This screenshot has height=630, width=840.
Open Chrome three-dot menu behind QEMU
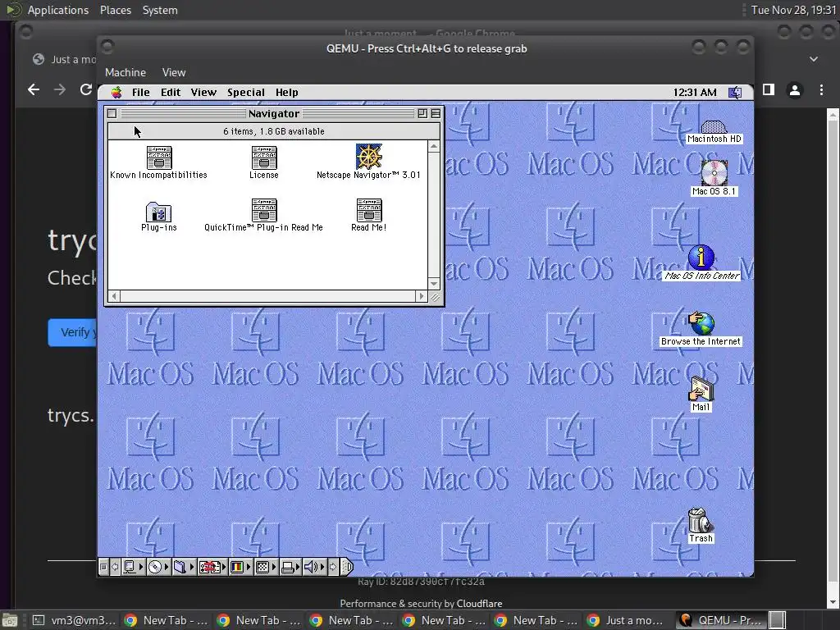click(821, 90)
